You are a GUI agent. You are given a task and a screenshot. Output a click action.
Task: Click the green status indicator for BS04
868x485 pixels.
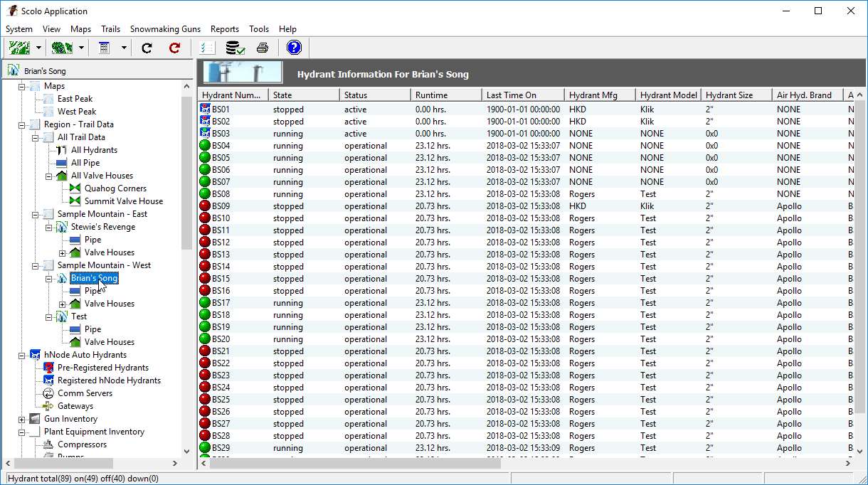click(x=206, y=146)
